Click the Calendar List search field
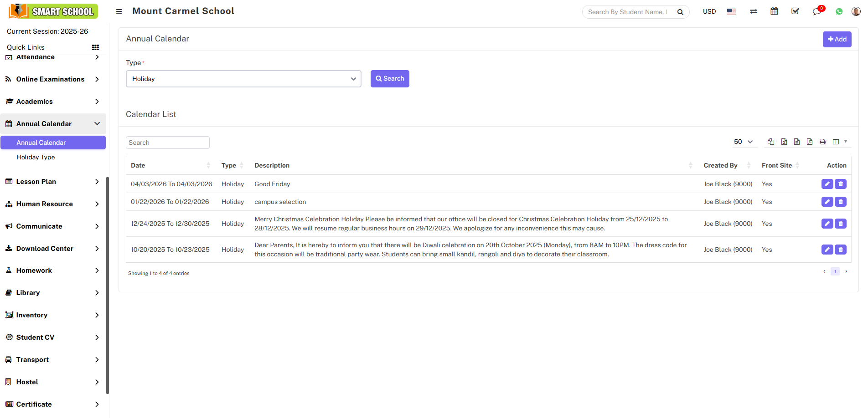The height and width of the screenshot is (418, 868). [x=167, y=143]
